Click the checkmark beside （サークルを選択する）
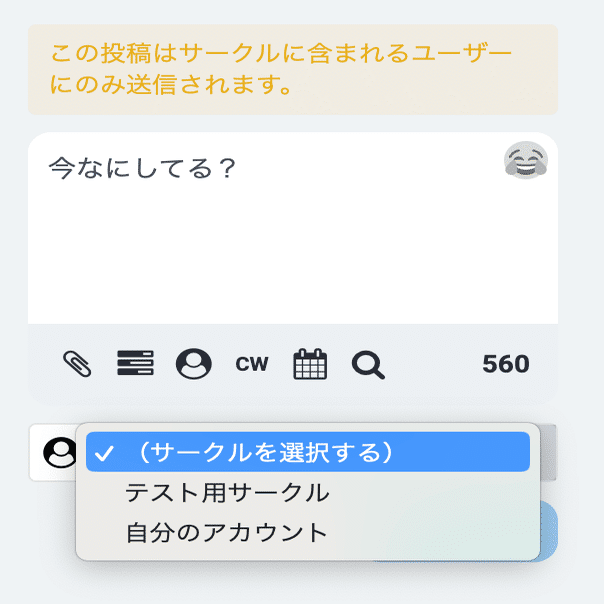The width and height of the screenshot is (604, 604). click(x=104, y=453)
